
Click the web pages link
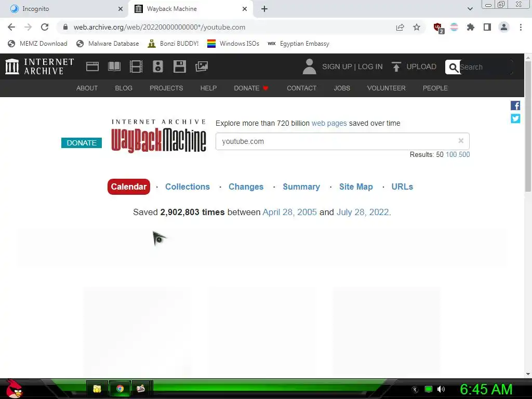(x=329, y=123)
